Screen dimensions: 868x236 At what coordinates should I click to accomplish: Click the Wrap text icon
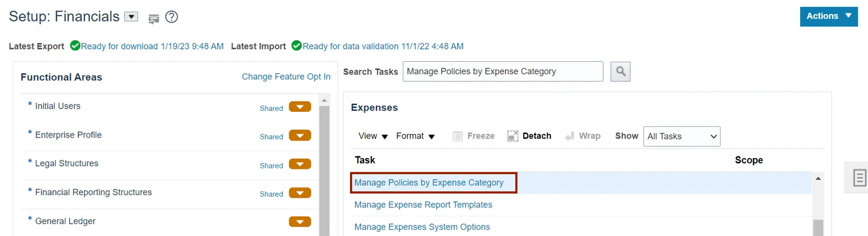(570, 137)
